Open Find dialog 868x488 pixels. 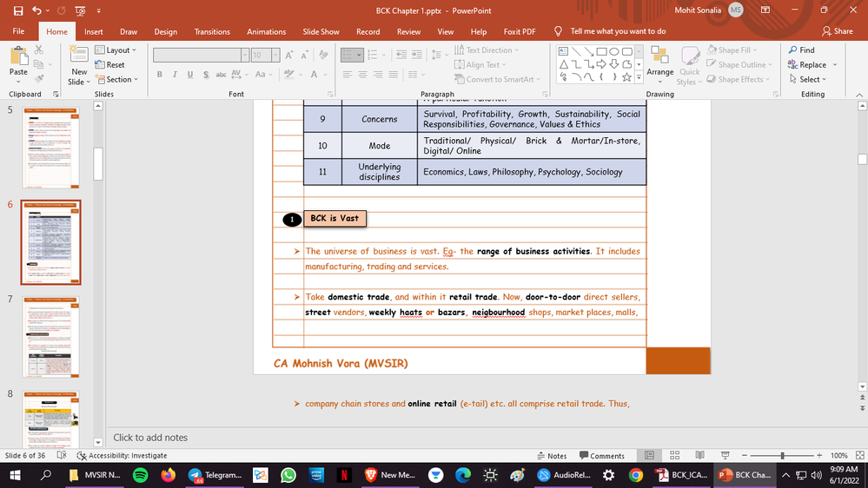click(x=802, y=49)
